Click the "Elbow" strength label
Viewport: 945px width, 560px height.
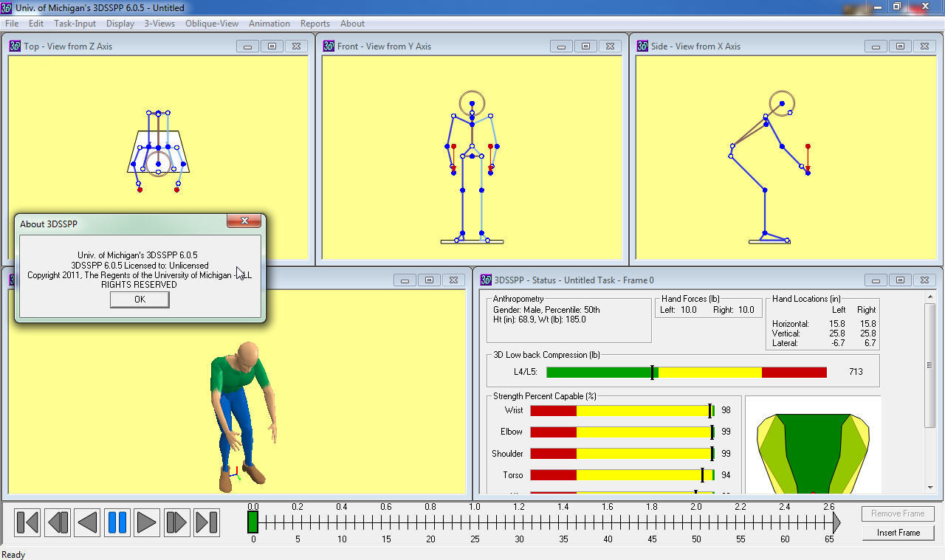(x=512, y=432)
